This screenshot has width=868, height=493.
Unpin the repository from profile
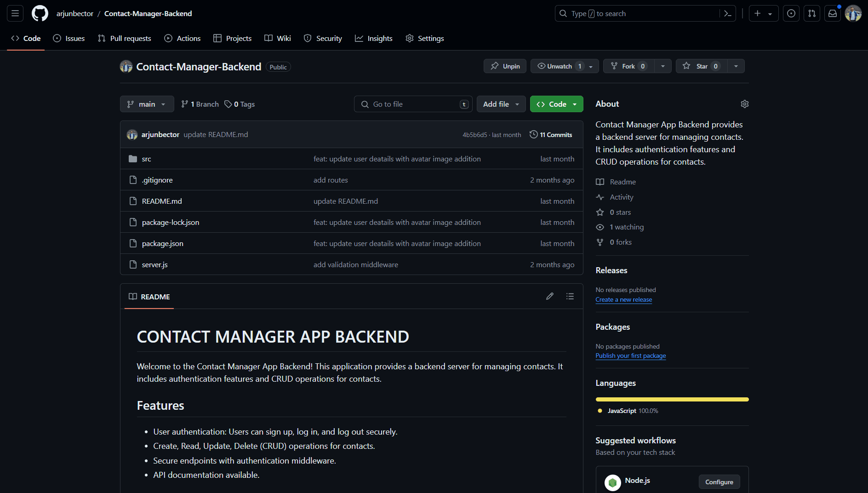(x=505, y=66)
